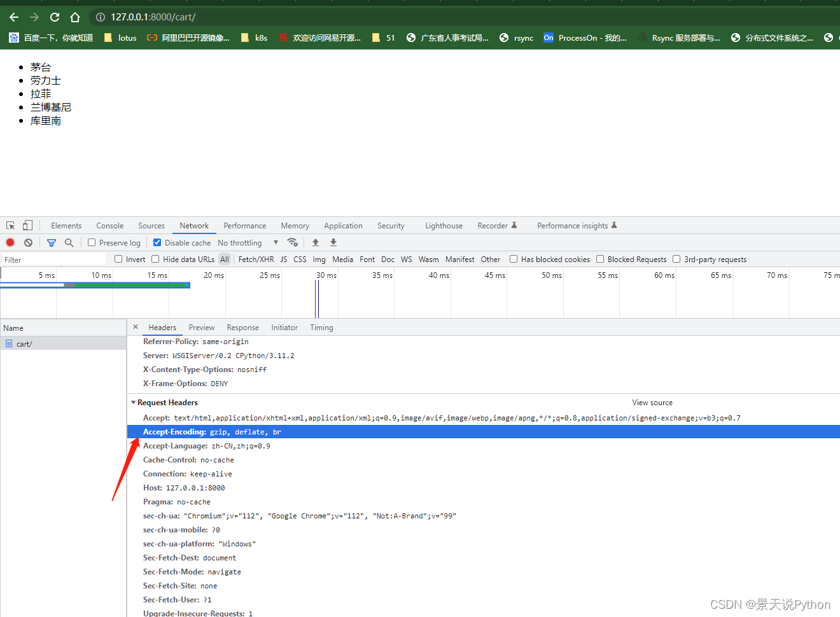Open the k8s bookmark folder

click(255, 38)
